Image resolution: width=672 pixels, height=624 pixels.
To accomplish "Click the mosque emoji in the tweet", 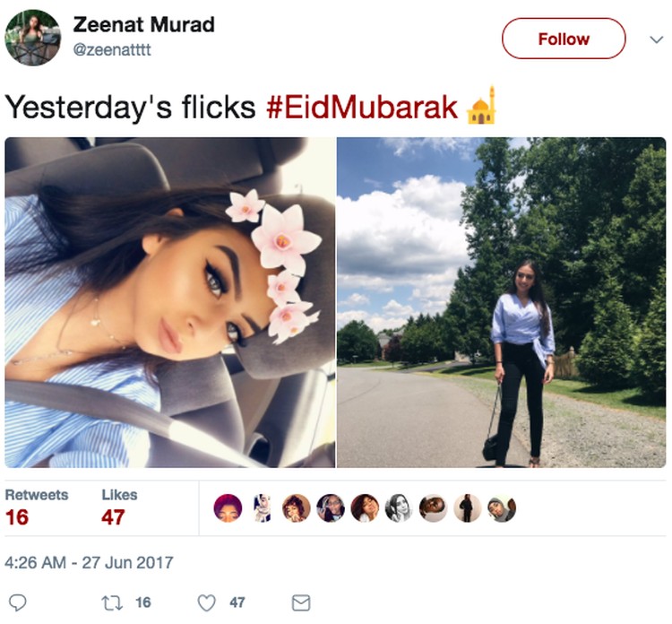I will pyautogui.click(x=482, y=106).
